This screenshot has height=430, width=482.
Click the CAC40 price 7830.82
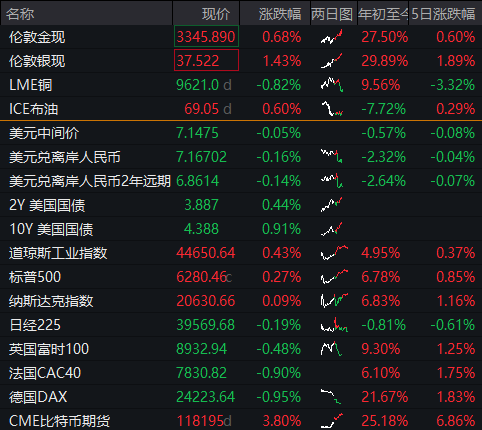pyautogui.click(x=201, y=373)
